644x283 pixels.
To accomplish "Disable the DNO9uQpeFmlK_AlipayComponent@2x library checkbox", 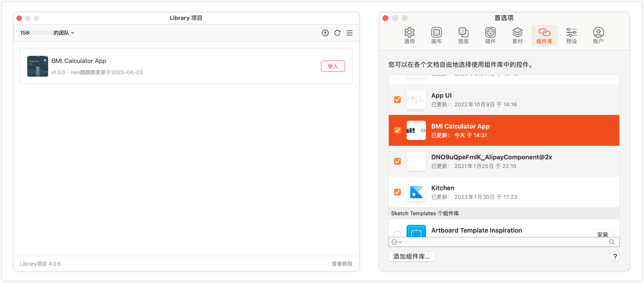I will [x=397, y=161].
